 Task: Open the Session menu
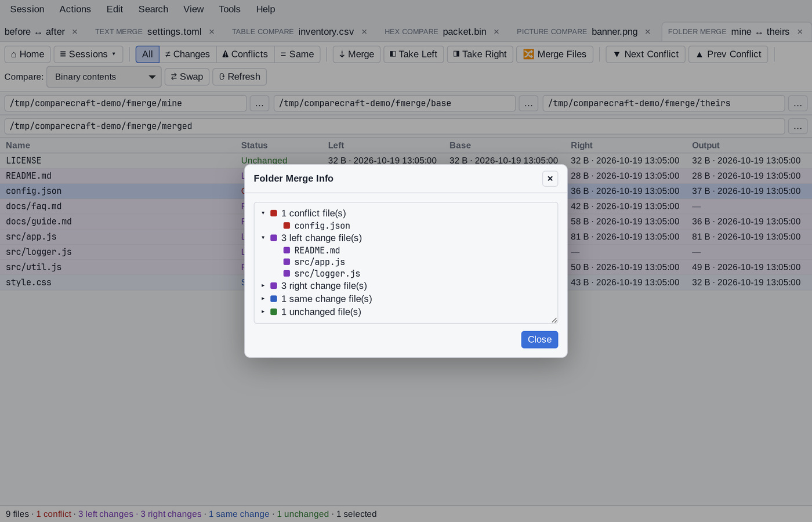tap(27, 9)
